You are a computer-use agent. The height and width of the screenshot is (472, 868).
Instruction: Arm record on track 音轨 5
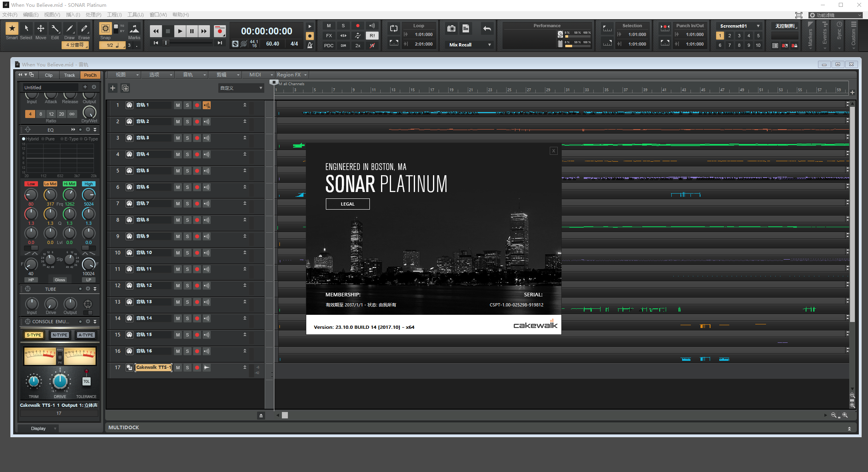click(x=197, y=171)
